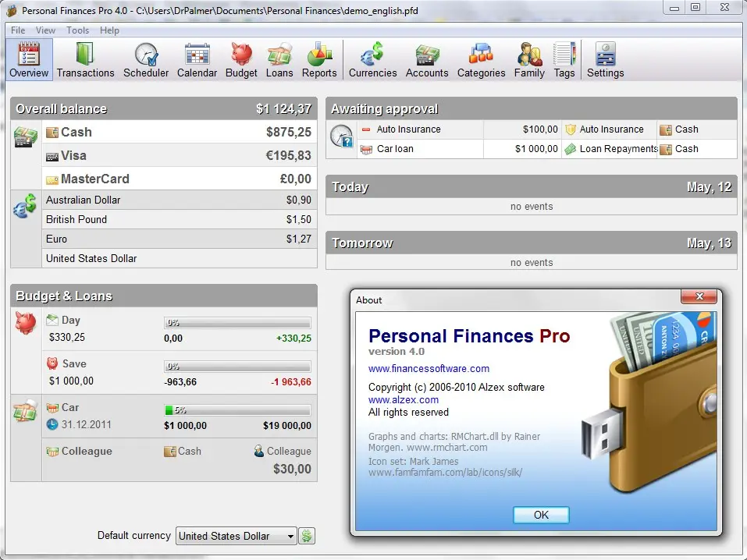Image resolution: width=747 pixels, height=560 pixels.
Task: Click the $1 000,00 Car loan amount
Action: coord(536,149)
